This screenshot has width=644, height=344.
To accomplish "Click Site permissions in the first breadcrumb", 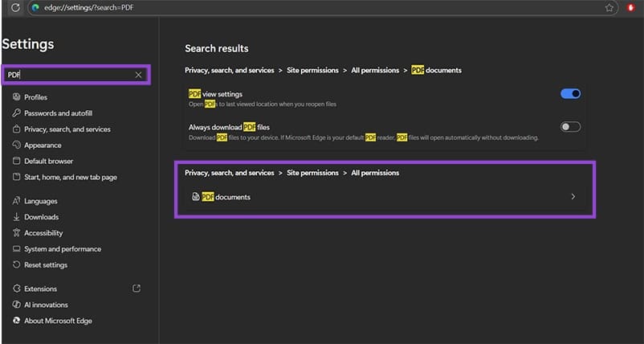I will 316,70.
